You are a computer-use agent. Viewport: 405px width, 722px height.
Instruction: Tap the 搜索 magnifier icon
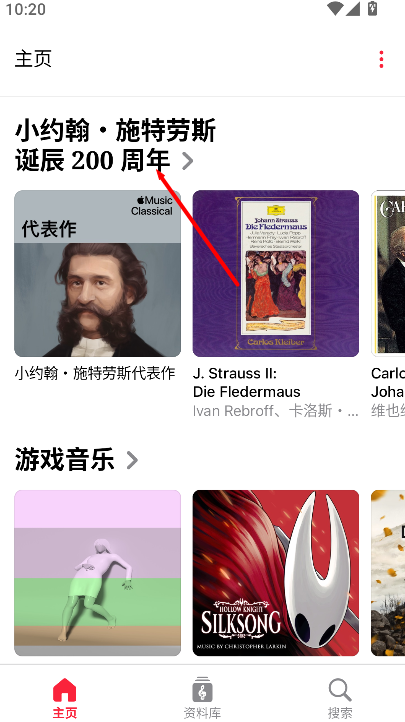click(x=340, y=690)
